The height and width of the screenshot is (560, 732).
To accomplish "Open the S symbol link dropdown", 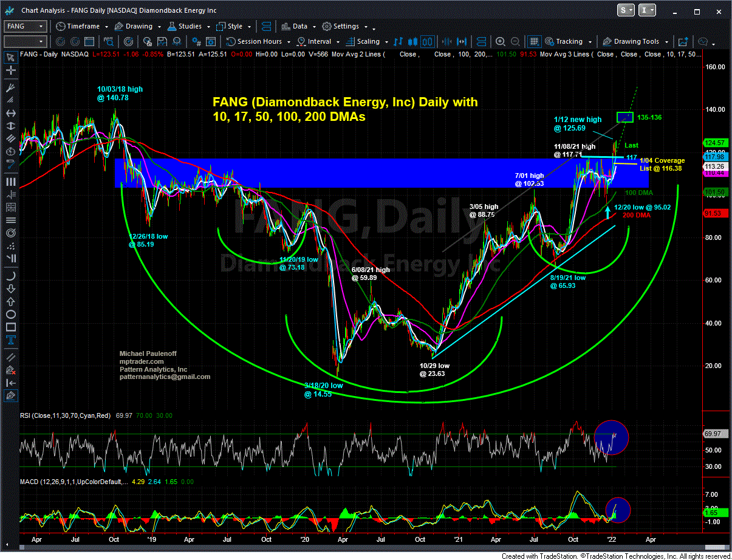I will [627, 10].
